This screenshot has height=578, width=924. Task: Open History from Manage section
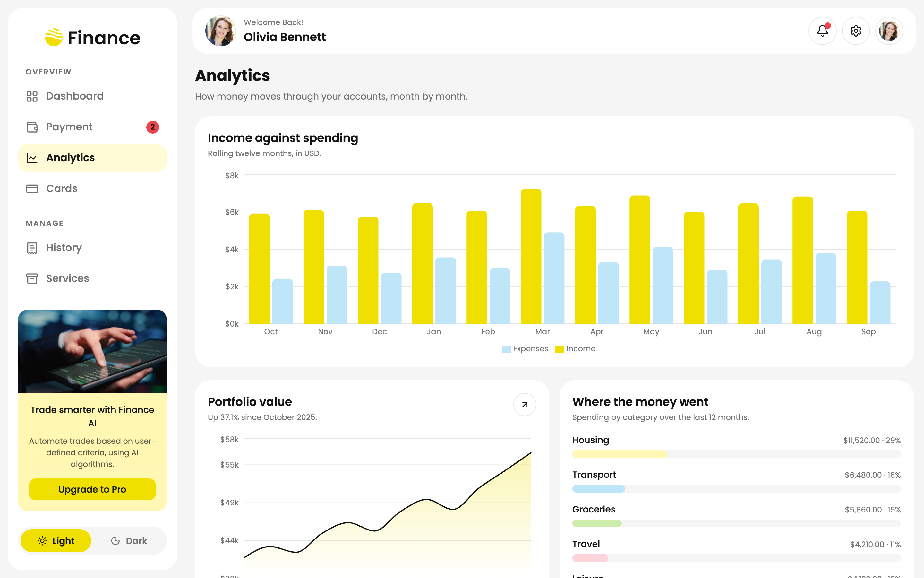pos(92,248)
